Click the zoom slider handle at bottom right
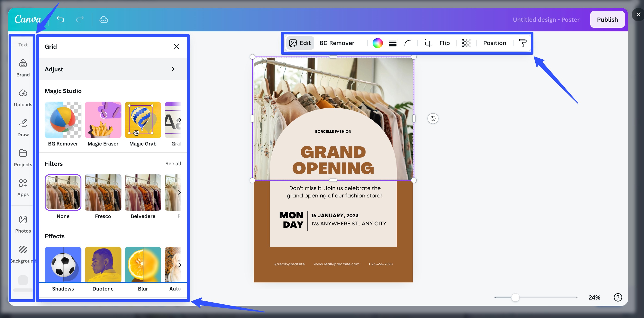Screen dimensions: 644x318 pos(515,297)
